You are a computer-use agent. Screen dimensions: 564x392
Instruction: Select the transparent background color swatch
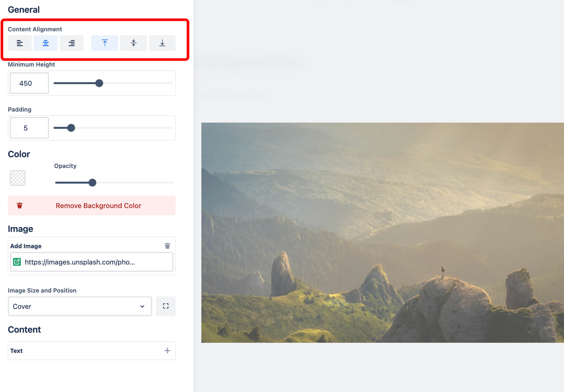coord(17,178)
